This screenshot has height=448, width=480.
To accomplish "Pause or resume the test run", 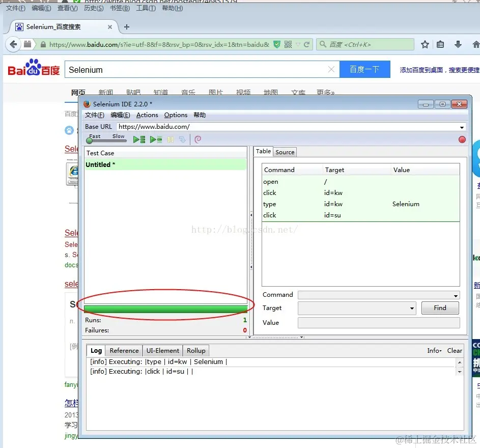I will coord(171,139).
